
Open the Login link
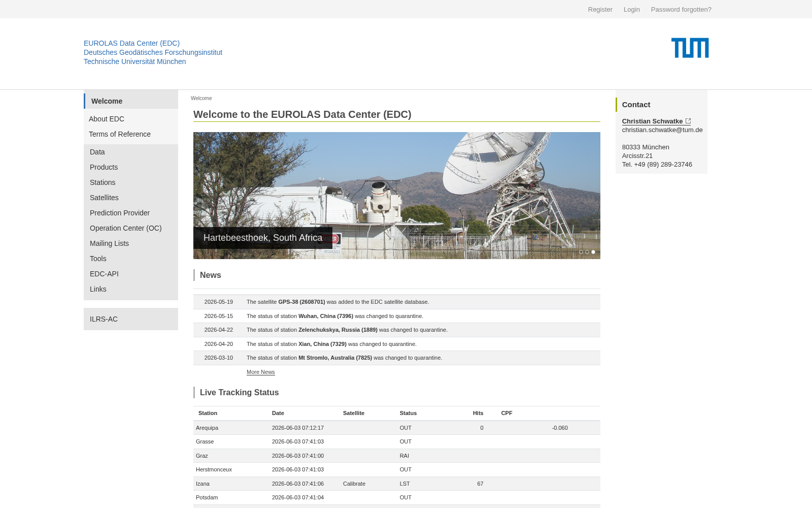(x=632, y=9)
